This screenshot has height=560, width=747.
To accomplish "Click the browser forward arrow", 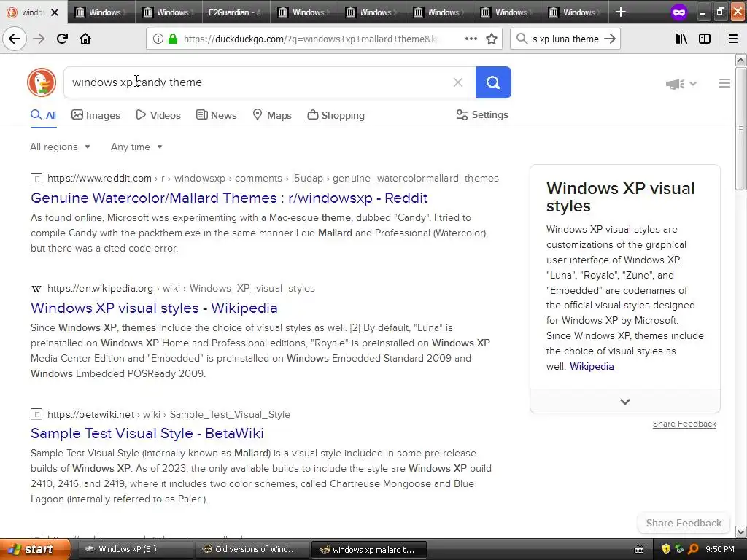I will [x=39, y=39].
